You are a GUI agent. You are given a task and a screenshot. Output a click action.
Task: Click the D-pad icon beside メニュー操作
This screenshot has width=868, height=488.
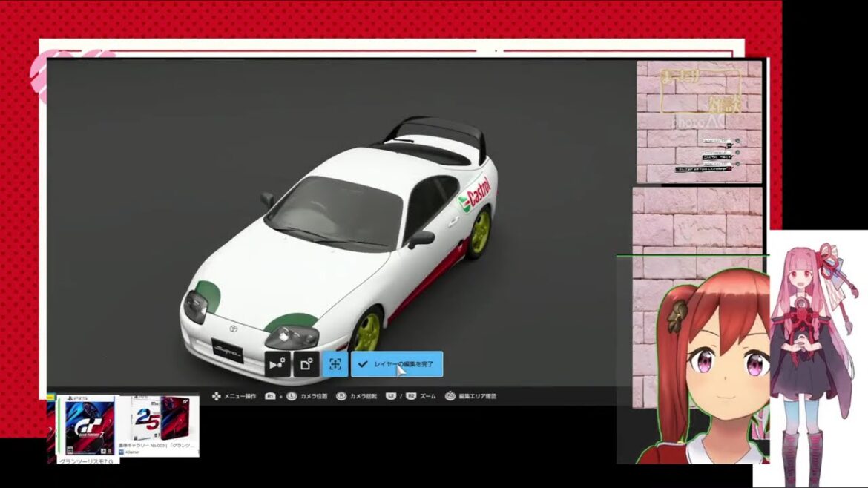216,397
